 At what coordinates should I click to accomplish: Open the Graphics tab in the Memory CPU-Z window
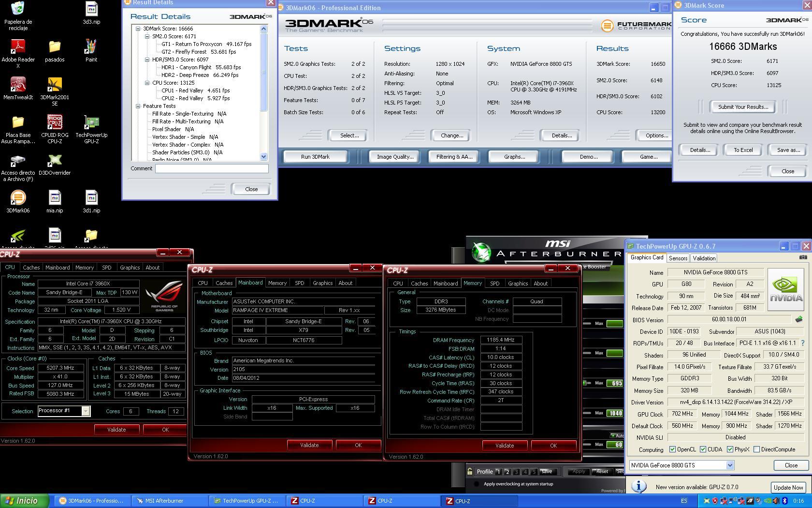(518, 284)
